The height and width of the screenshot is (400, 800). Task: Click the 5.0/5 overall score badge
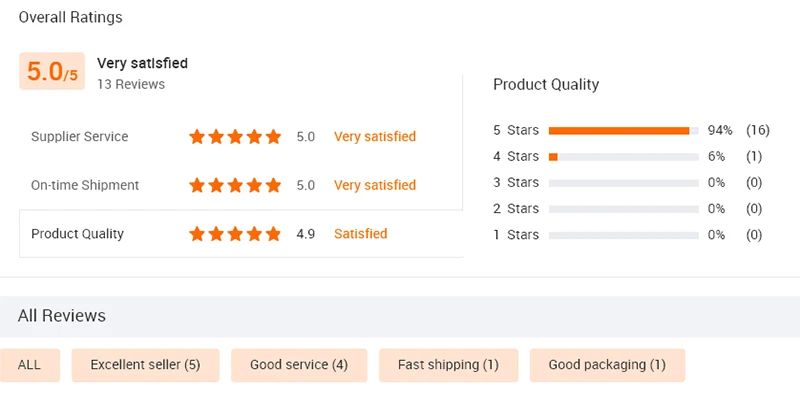[x=52, y=72]
